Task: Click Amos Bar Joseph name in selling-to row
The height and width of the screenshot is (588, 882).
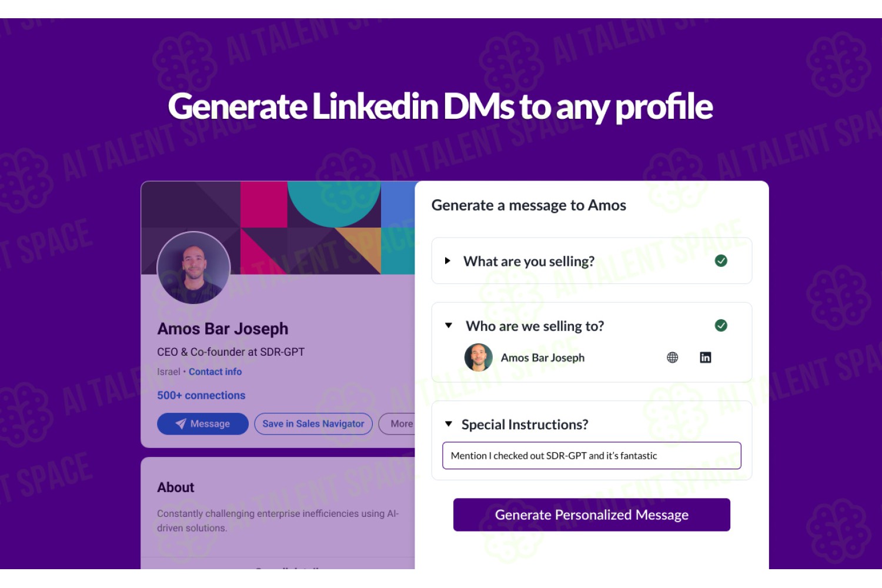Action: pos(543,358)
